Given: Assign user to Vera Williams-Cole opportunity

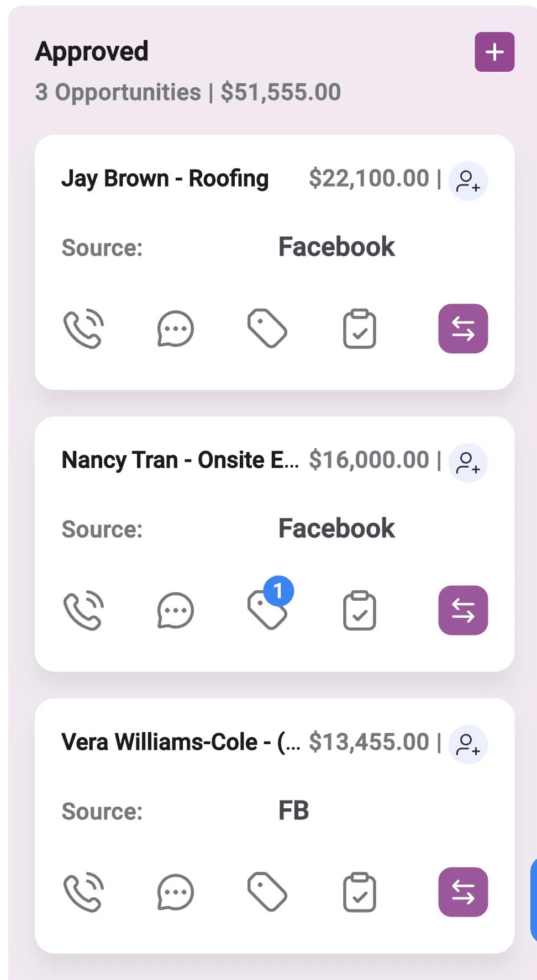Looking at the screenshot, I should [468, 744].
